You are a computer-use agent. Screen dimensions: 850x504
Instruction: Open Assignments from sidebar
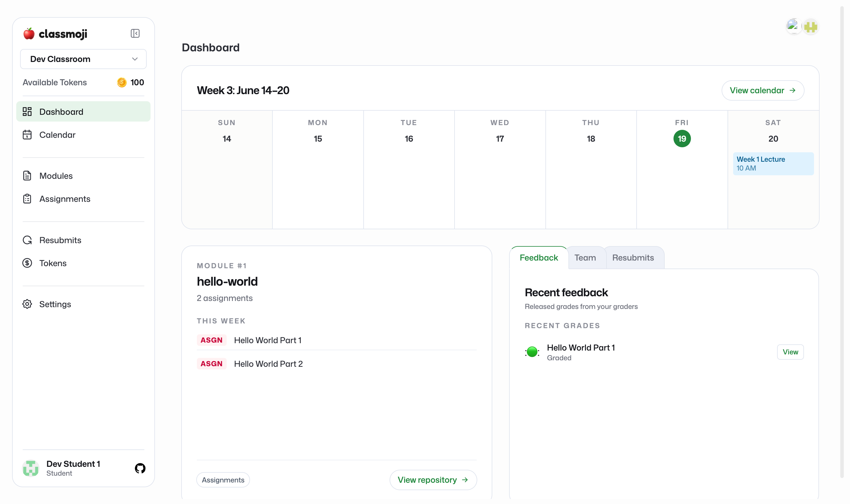[83, 199]
